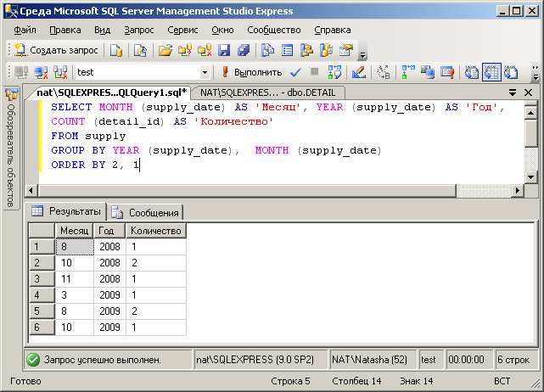Image resolution: width=544 pixels, height=392 pixels.
Task: Open the Summary list window icon
Action: (287, 50)
